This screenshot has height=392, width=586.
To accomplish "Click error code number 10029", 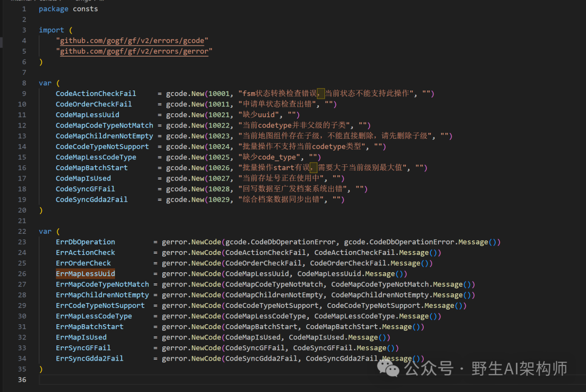I will 219,200.
